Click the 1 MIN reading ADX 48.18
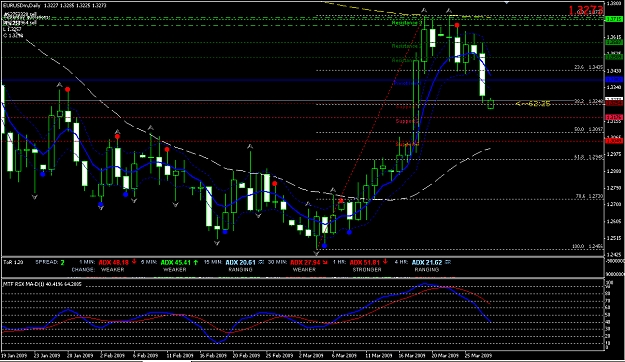This screenshot has width=625, height=362. pyautogui.click(x=114, y=263)
